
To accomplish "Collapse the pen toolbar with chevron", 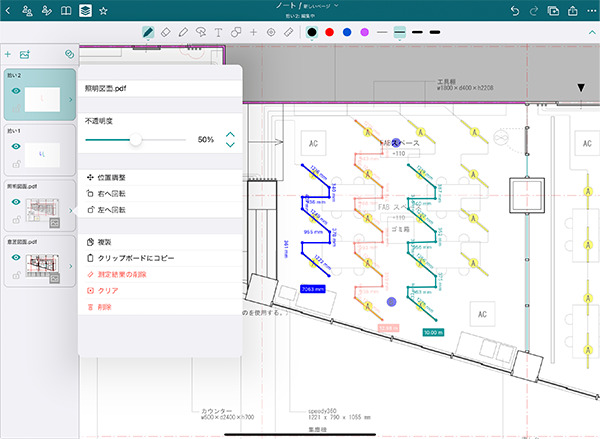I will pyautogui.click(x=592, y=33).
